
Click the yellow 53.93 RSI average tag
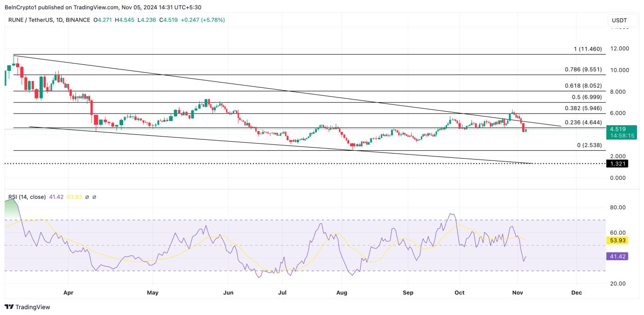tap(618, 240)
